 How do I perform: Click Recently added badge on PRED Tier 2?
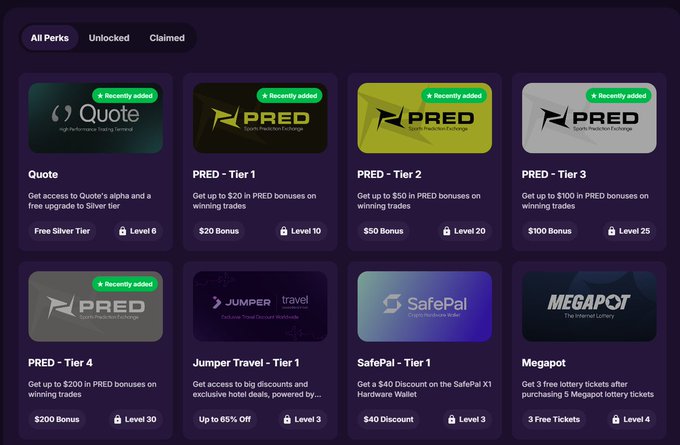(x=454, y=95)
